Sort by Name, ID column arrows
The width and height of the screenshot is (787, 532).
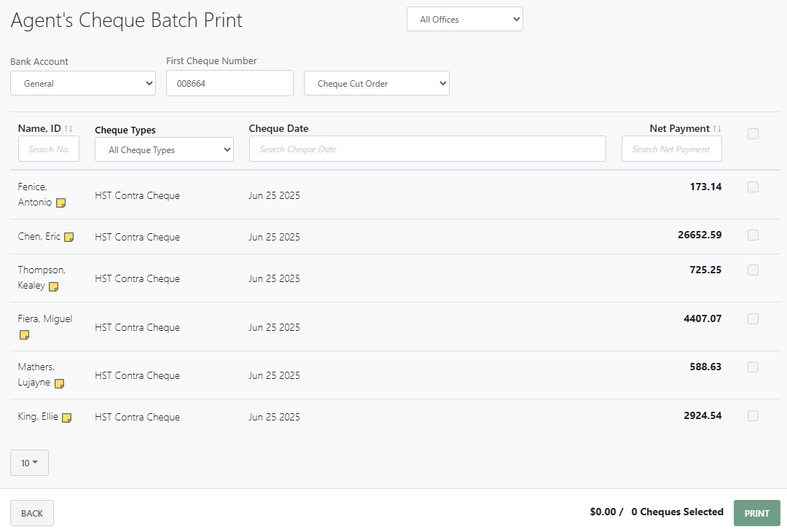click(x=68, y=128)
